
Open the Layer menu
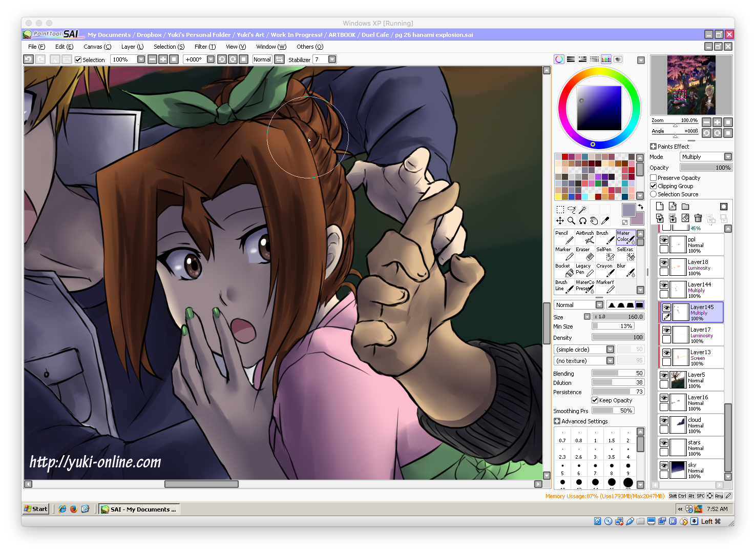(132, 47)
